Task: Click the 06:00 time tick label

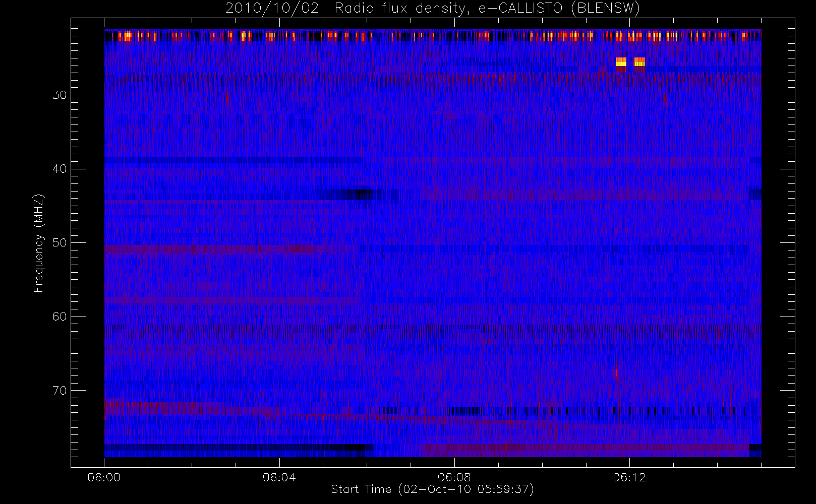Action: click(104, 477)
